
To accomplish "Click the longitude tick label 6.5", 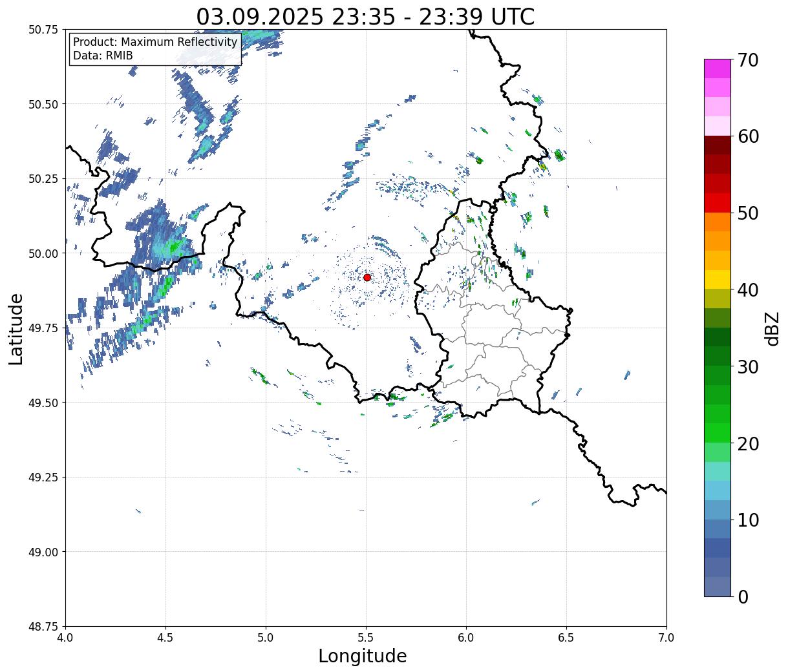I will click(566, 638).
